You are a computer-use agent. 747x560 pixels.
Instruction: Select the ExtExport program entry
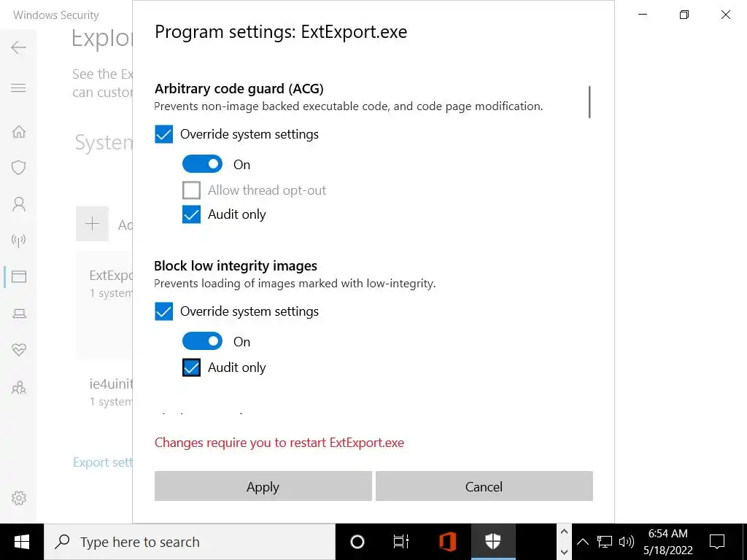coord(104,306)
